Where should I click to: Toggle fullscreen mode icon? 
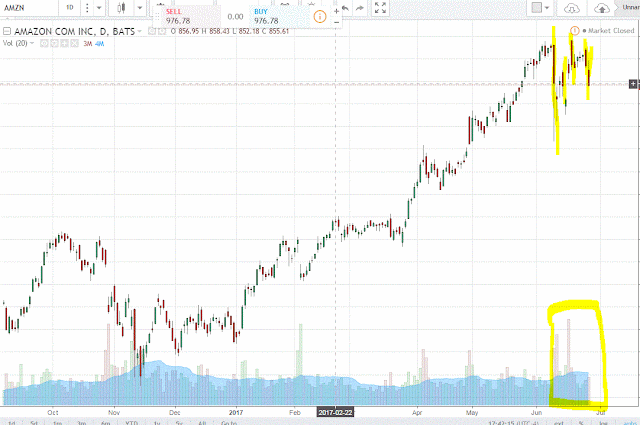point(380,8)
